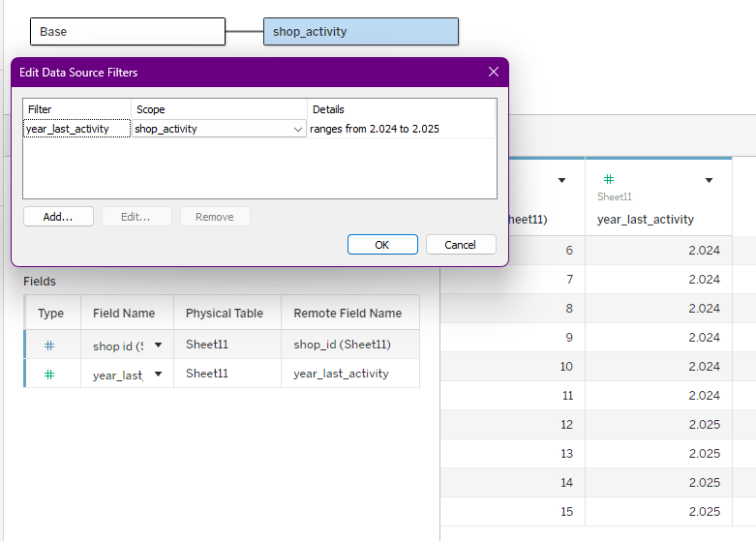This screenshot has height=541, width=756.
Task: Open the year_last field name dropdown arrow
Action: tap(158, 375)
